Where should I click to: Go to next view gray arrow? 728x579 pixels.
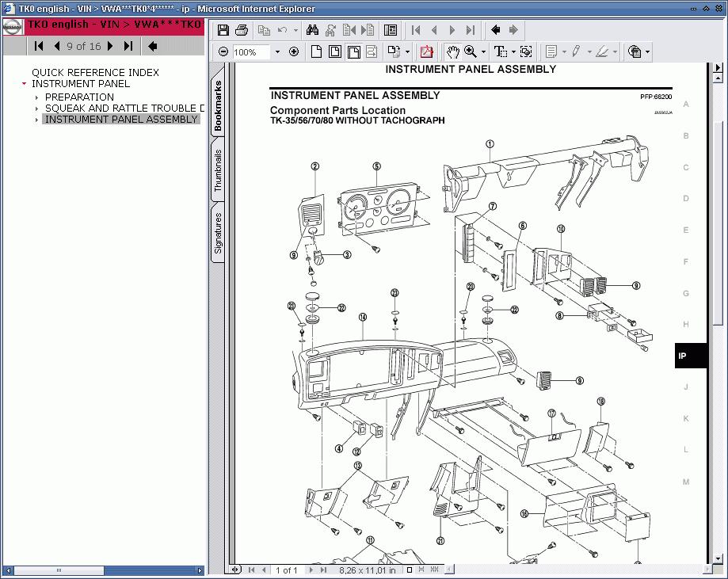click(513, 30)
